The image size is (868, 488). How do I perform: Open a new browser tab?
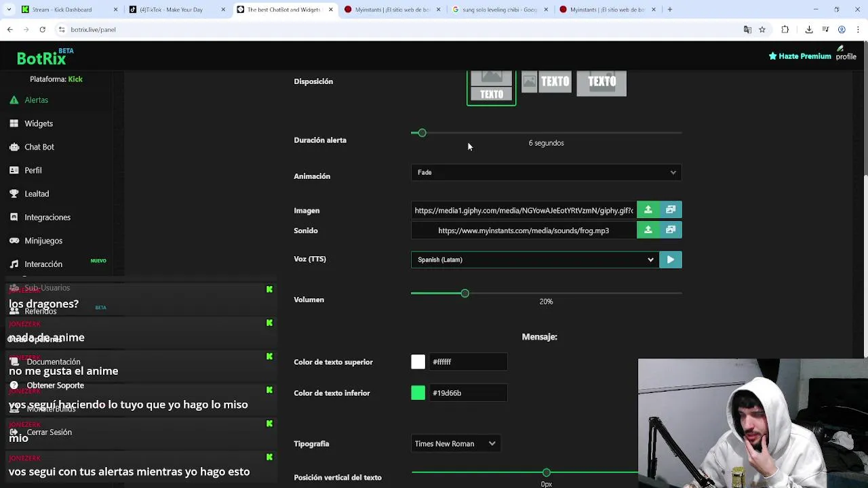coord(669,9)
